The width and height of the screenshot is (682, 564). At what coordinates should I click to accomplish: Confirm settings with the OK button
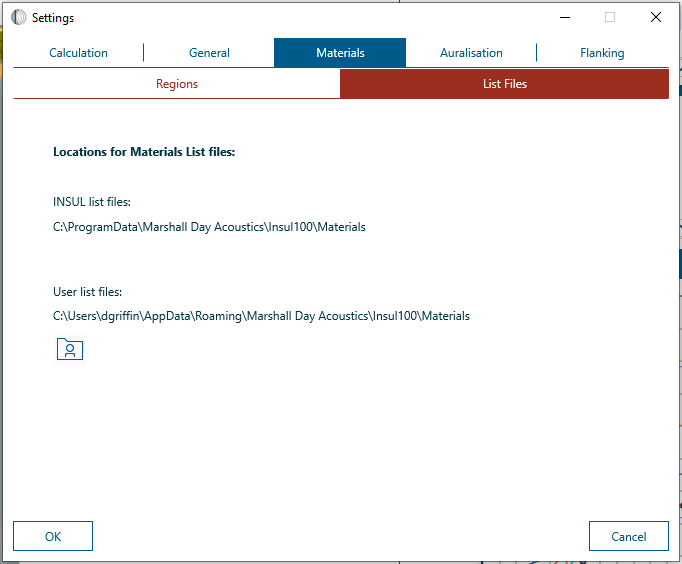[53, 536]
